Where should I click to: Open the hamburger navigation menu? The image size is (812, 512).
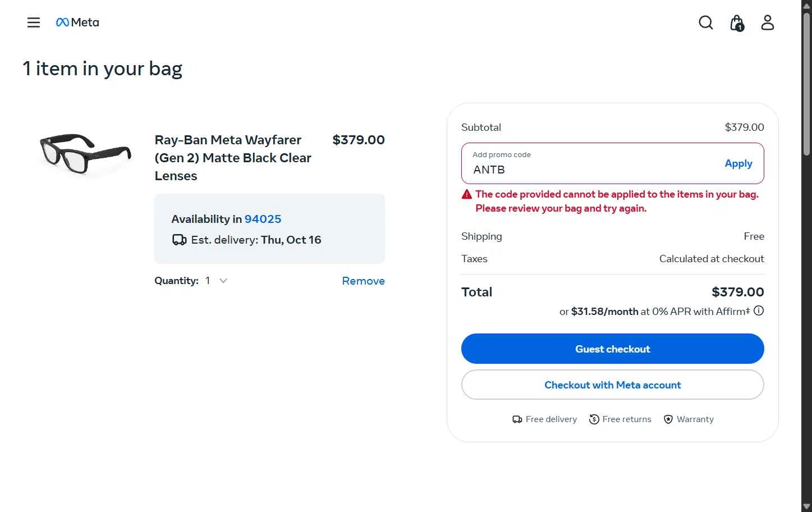34,22
